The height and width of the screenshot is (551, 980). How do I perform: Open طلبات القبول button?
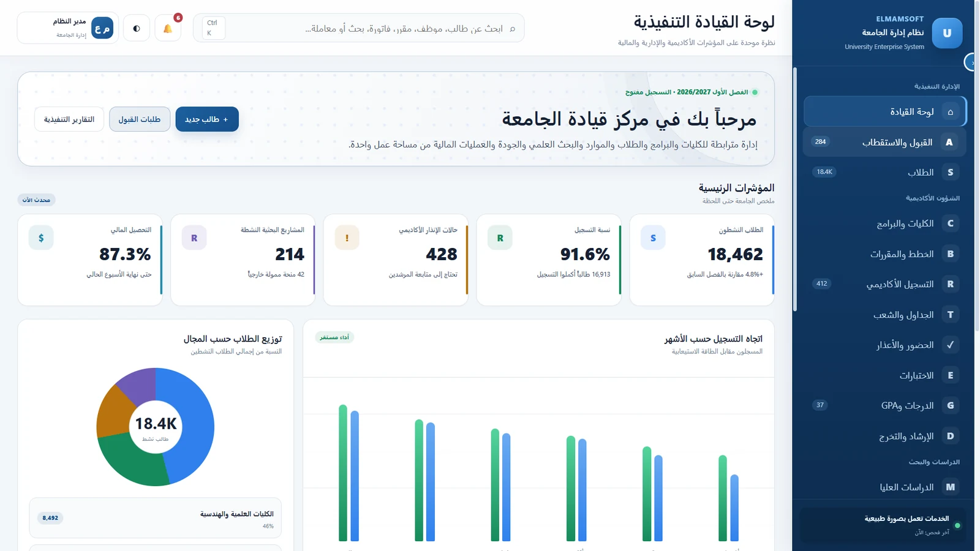(x=140, y=119)
